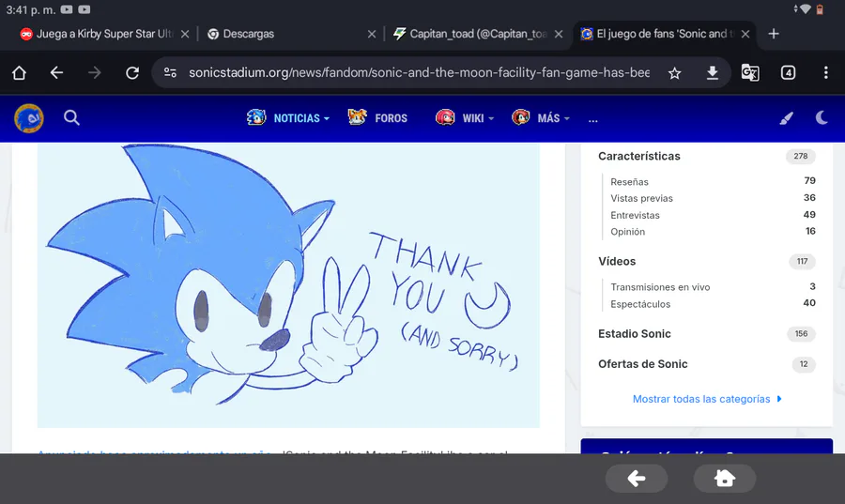The image size is (845, 504).
Task: Open the Foros navigation item
Action: pos(391,118)
